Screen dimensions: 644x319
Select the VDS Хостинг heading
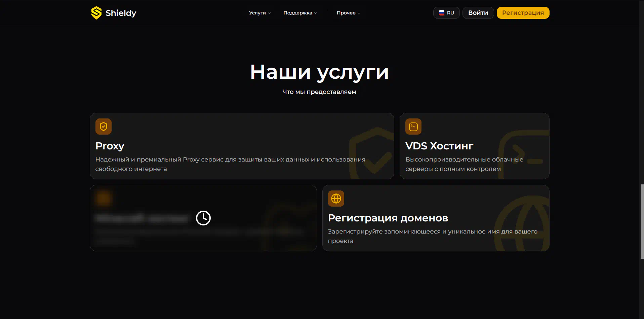point(439,146)
